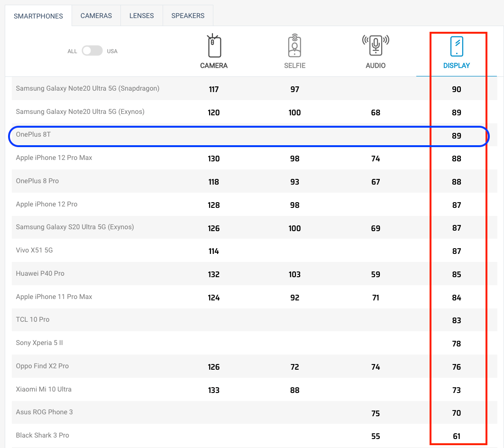Open Samsung Galaxy Note20 Ultra 5G (Snapdragon)
The width and height of the screenshot is (504, 448).
pyautogui.click(x=87, y=88)
